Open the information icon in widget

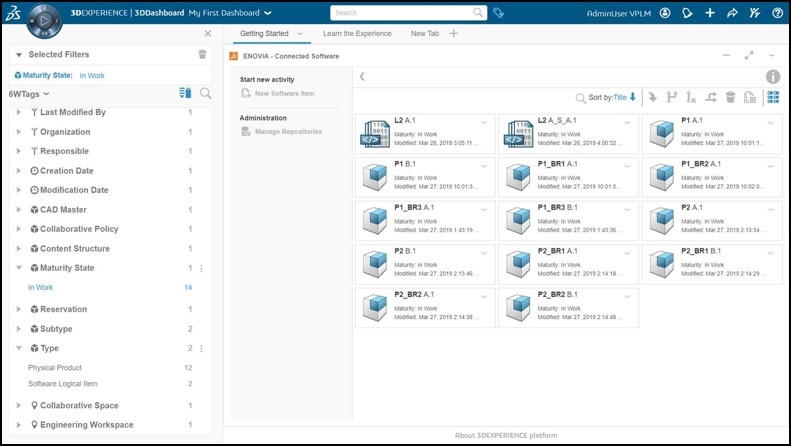(773, 76)
